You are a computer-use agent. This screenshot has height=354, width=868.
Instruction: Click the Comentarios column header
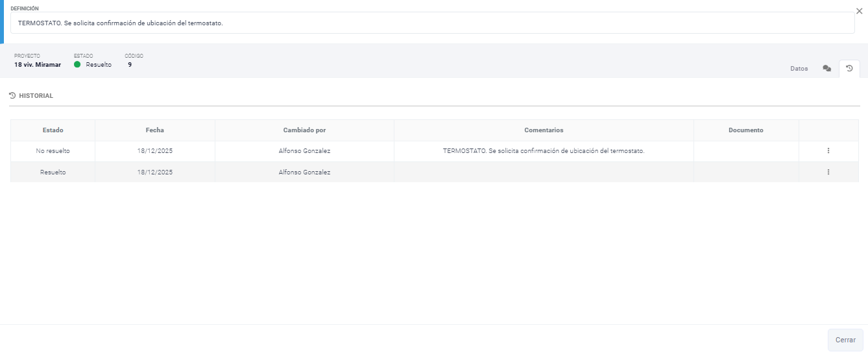544,130
